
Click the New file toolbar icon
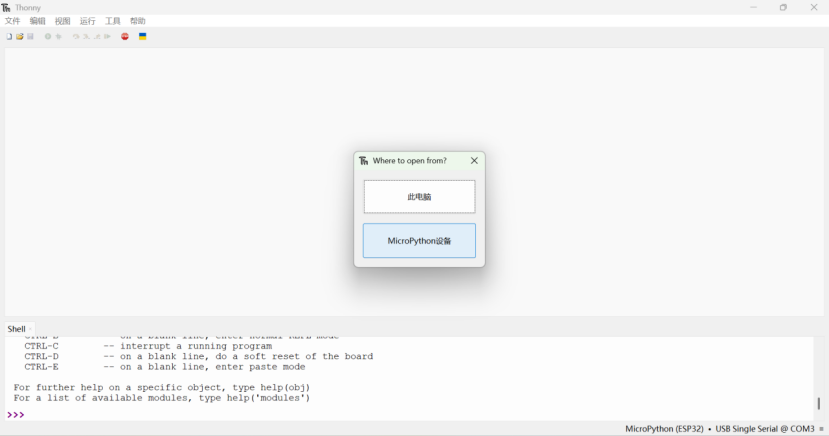point(9,36)
